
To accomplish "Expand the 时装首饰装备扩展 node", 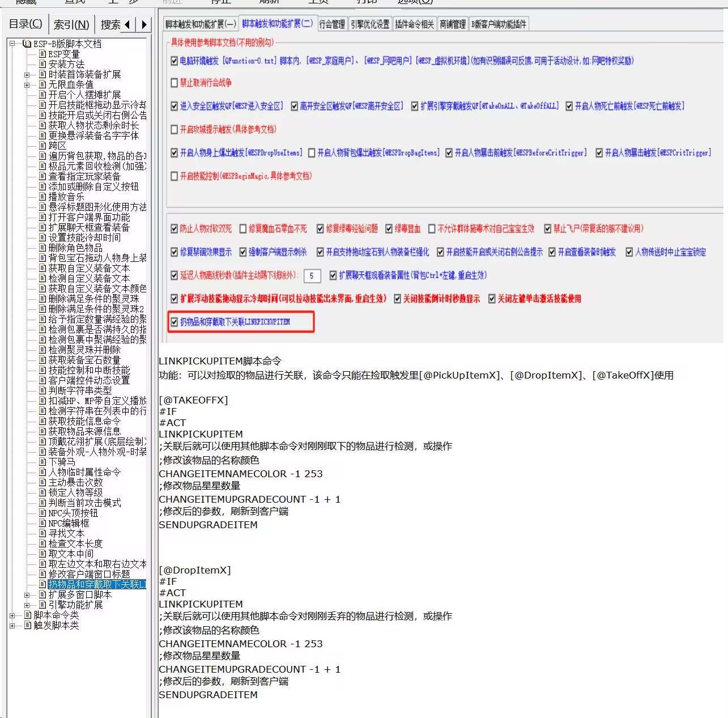I will tap(27, 74).
